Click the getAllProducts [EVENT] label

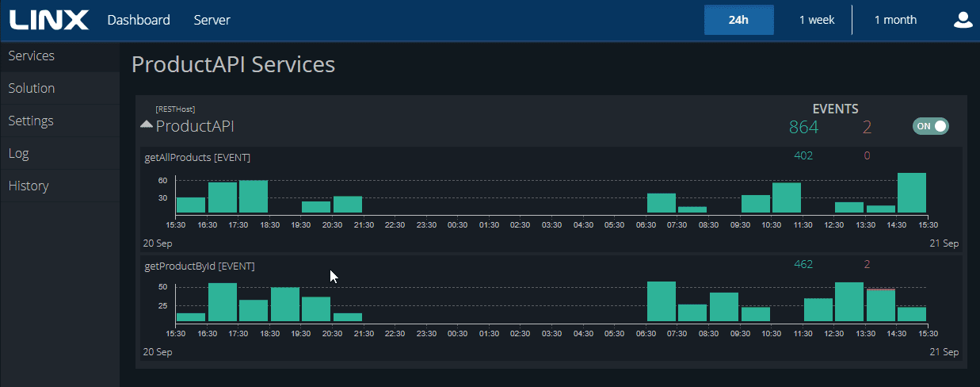point(197,157)
